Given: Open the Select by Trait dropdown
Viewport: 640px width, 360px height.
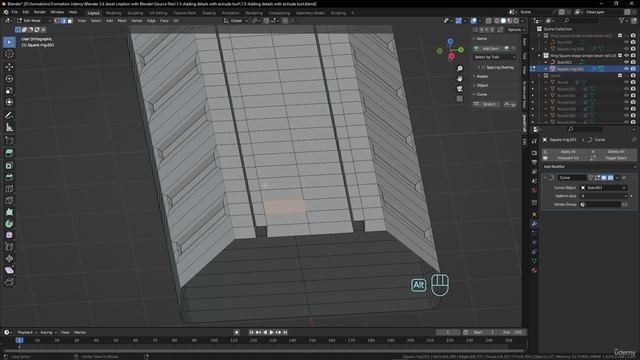Looking at the screenshot, I should [x=494, y=57].
